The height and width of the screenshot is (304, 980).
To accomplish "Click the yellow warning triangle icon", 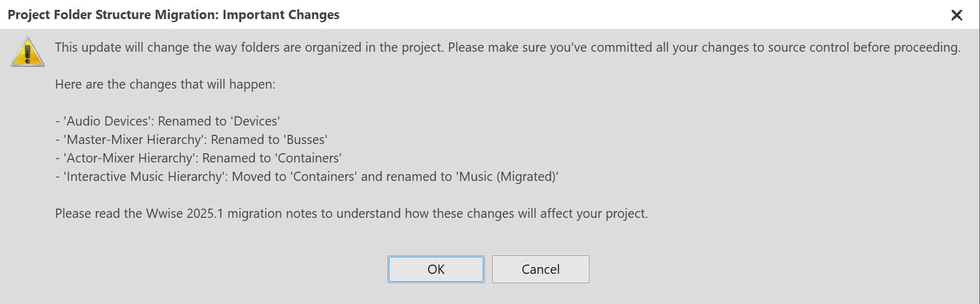I will pos(28,52).
